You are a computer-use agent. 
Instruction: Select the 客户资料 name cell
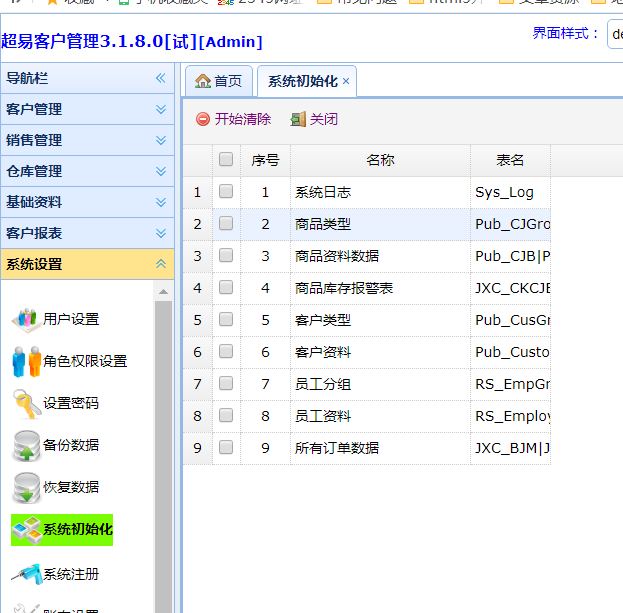pos(380,352)
